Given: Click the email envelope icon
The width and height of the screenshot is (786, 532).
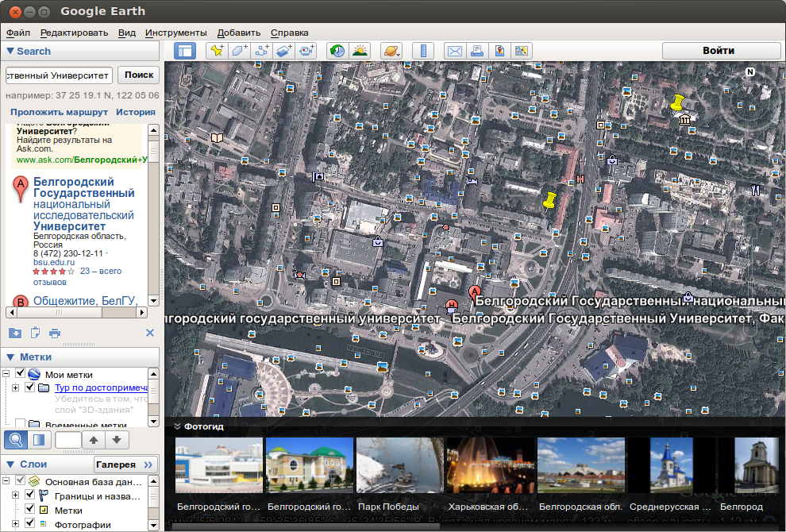Looking at the screenshot, I should coord(454,51).
